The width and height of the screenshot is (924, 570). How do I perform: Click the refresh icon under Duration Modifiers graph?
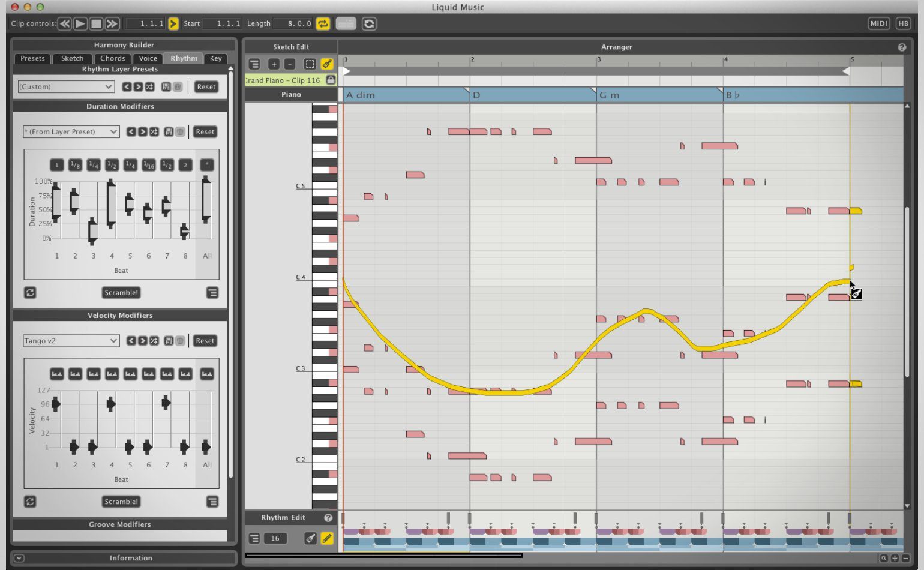click(30, 293)
